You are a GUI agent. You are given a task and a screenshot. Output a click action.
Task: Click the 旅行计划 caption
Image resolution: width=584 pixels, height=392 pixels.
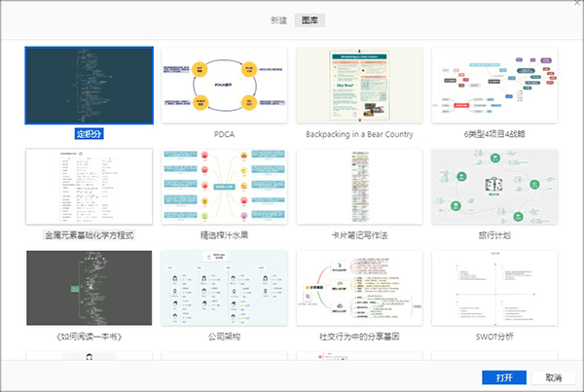[494, 235]
